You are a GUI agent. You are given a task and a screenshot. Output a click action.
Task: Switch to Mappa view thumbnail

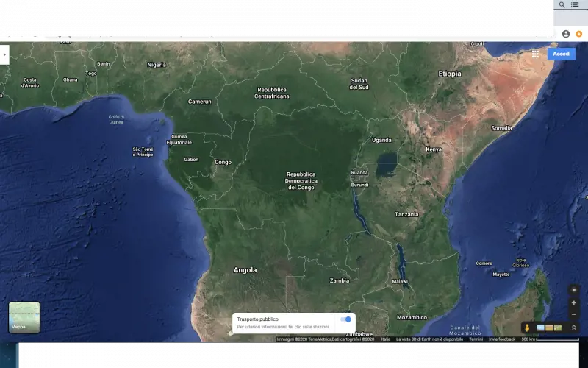pyautogui.click(x=24, y=317)
